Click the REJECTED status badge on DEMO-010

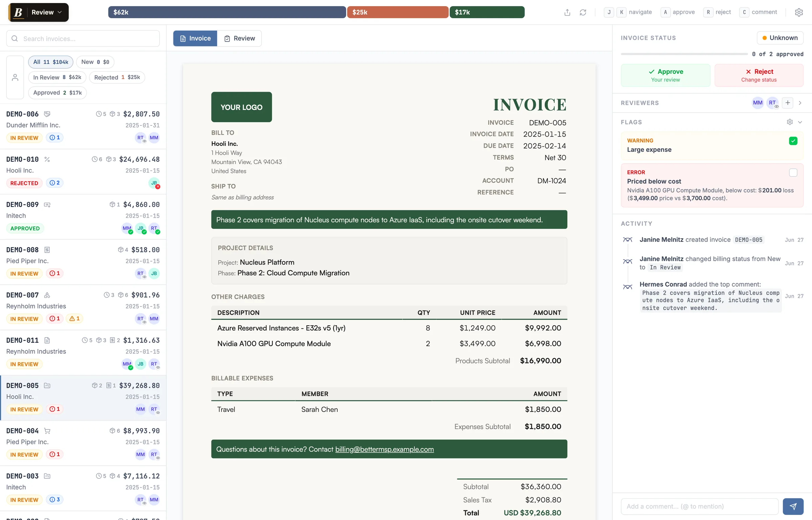click(24, 183)
